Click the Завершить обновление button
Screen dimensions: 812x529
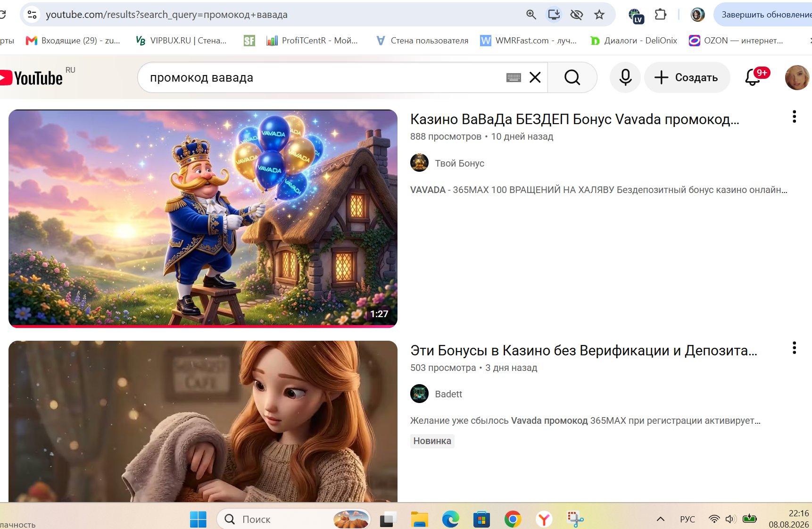click(763, 15)
